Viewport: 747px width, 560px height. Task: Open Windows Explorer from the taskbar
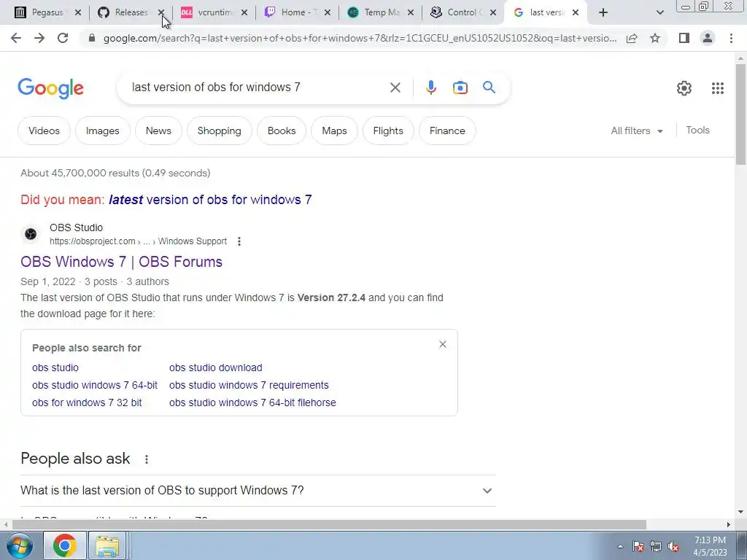tap(107, 545)
